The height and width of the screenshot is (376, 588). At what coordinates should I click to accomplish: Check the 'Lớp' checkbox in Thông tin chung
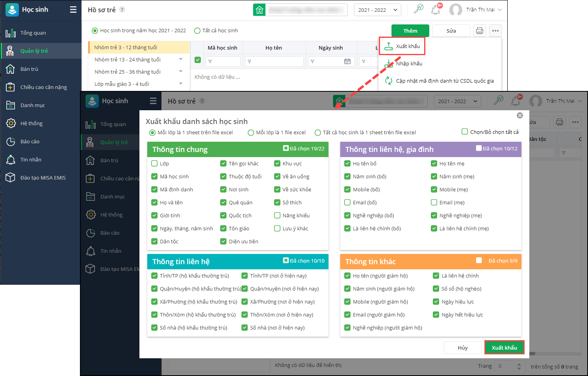point(154,163)
